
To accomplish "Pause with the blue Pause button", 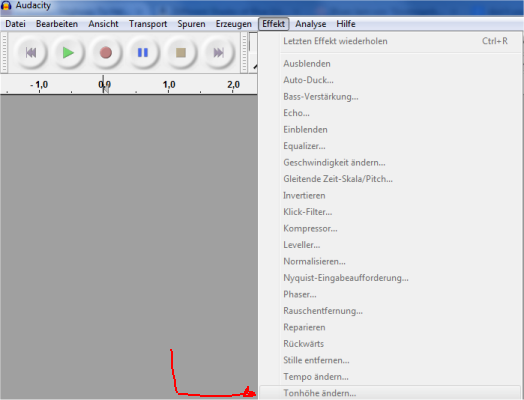I will coord(143,53).
